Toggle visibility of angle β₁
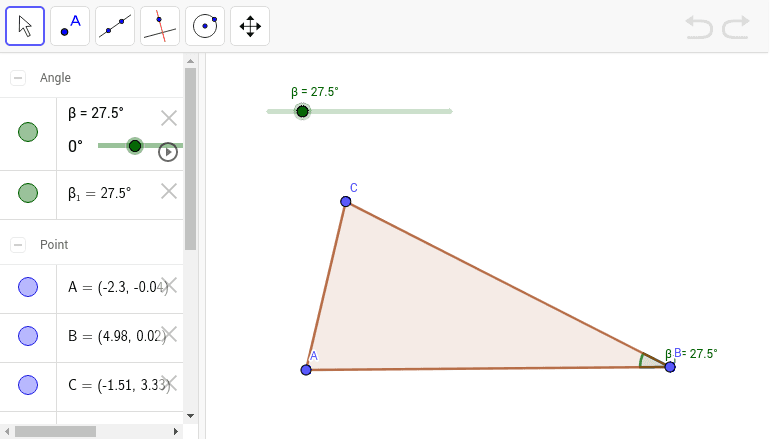 pos(28,193)
